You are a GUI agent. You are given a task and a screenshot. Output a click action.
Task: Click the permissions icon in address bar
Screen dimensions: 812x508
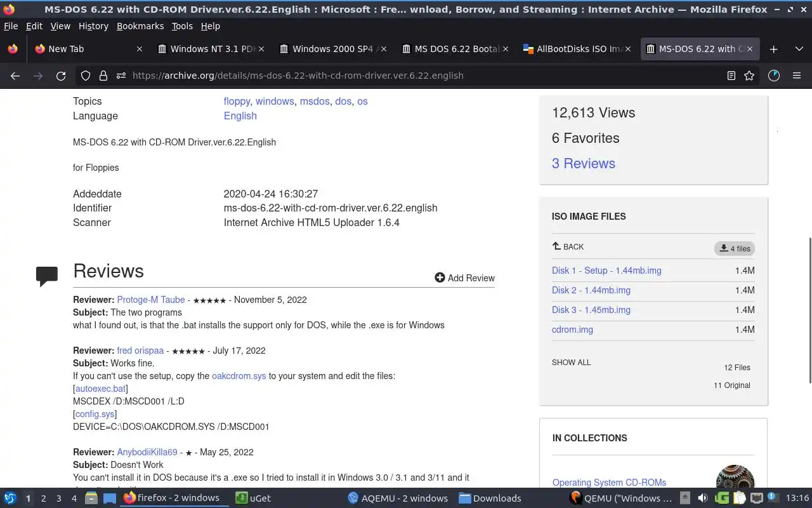[x=121, y=76]
